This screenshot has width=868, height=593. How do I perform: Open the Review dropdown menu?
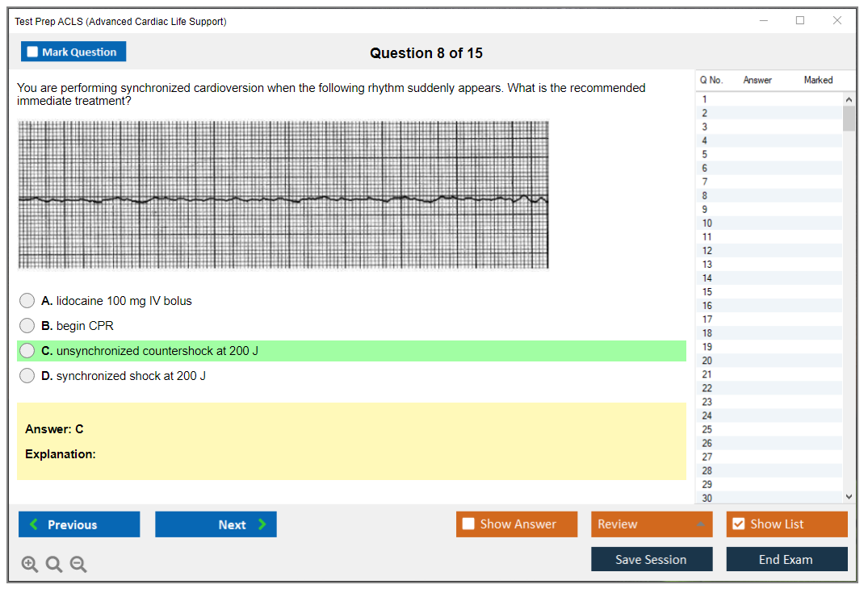coord(652,524)
